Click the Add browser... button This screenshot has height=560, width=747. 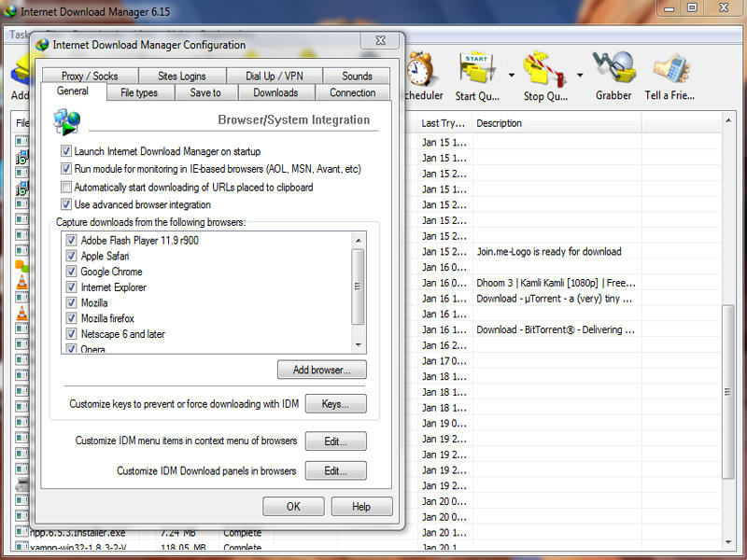(x=322, y=370)
